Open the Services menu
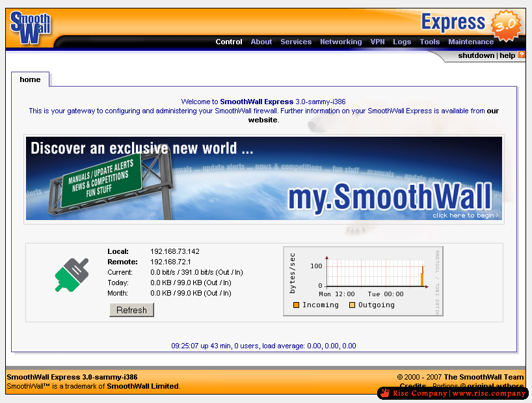Image resolution: width=532 pixels, height=403 pixels. click(296, 42)
